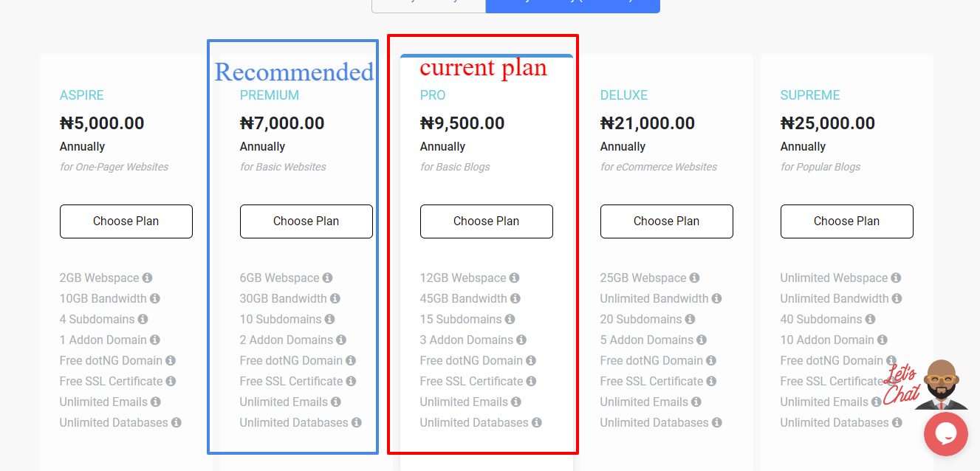
Task: Click info icon beside 45GB Bandwidth under Pro
Action: point(515,298)
